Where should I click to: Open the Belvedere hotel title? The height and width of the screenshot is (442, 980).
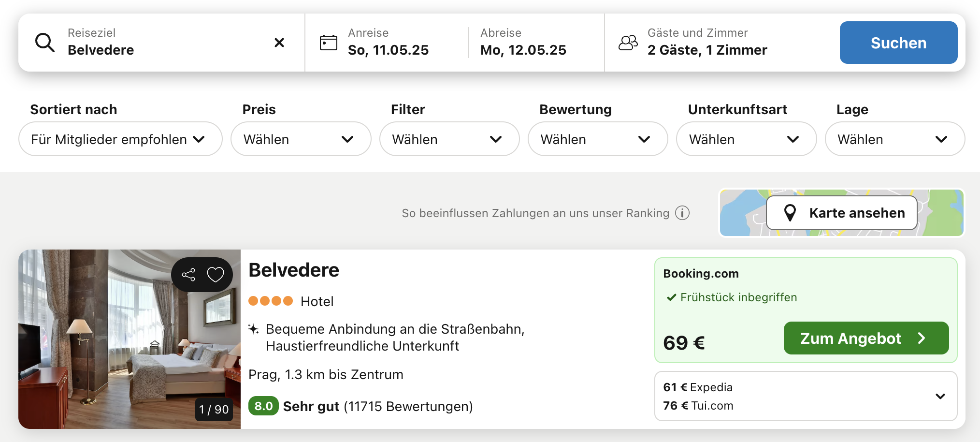coord(294,270)
